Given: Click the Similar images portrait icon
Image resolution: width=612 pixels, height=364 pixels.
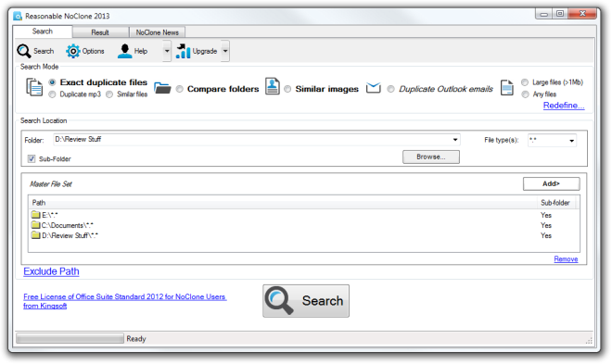Looking at the screenshot, I should [273, 86].
